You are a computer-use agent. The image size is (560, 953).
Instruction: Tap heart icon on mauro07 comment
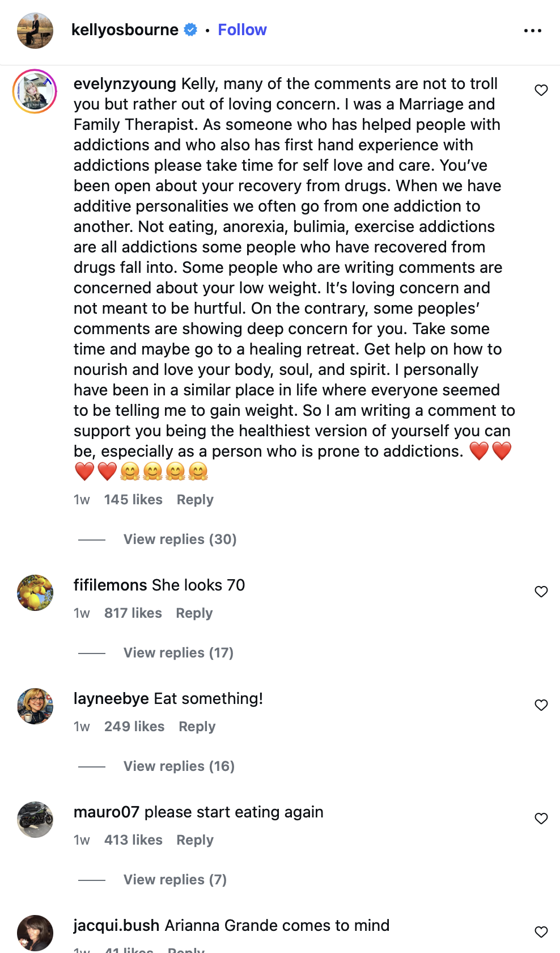pos(541,819)
